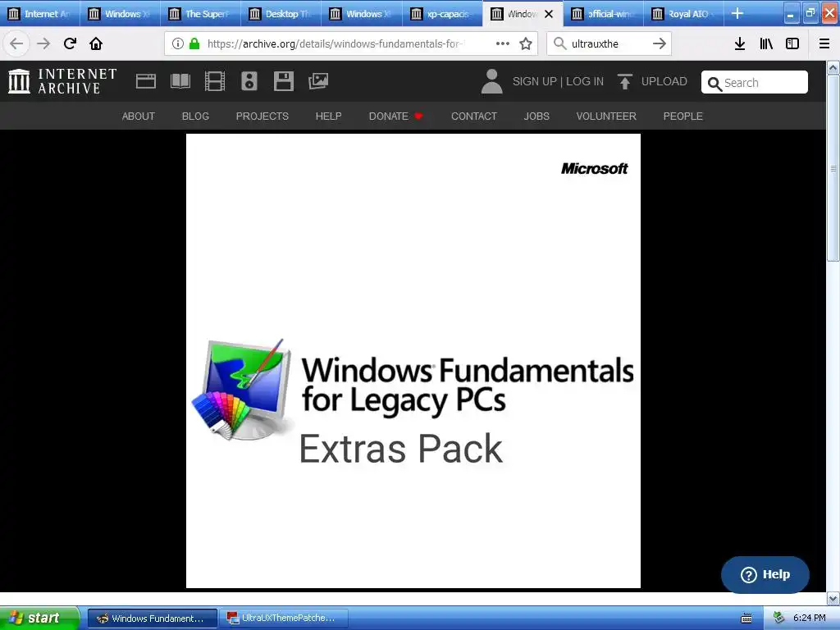840x630 pixels.
Task: Click the UPLOAD link
Action: tap(664, 81)
